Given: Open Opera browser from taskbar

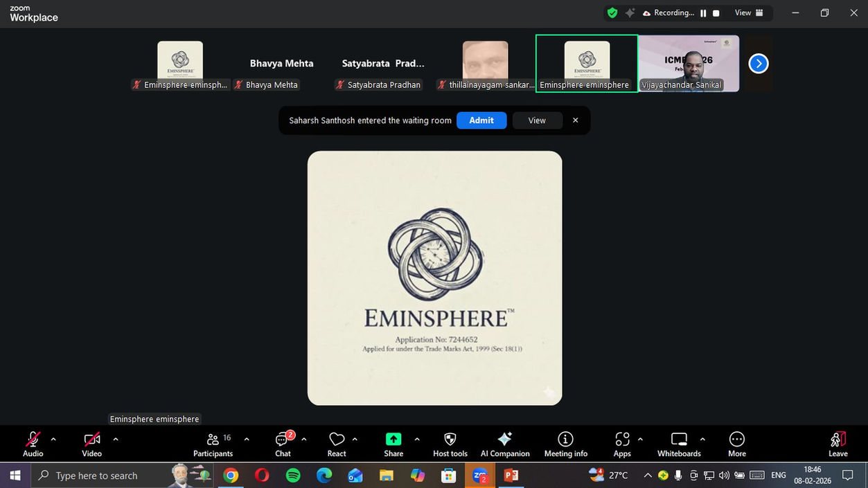Looking at the screenshot, I should click(262, 476).
